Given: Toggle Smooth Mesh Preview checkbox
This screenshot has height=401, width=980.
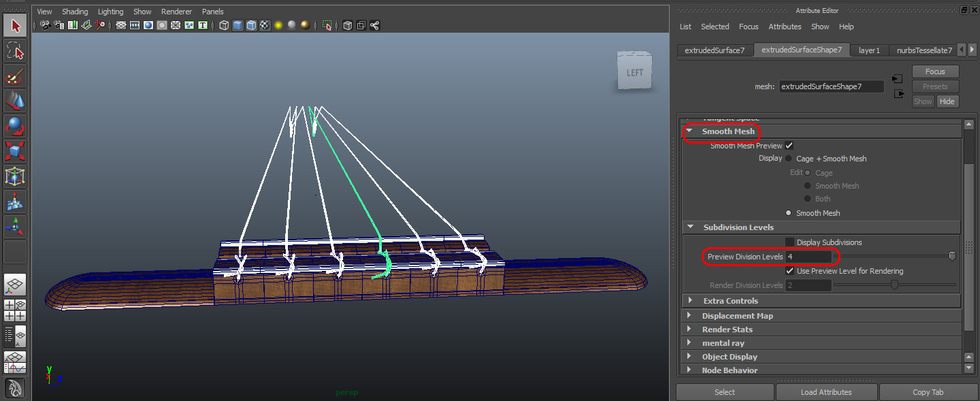Looking at the screenshot, I should point(789,146).
